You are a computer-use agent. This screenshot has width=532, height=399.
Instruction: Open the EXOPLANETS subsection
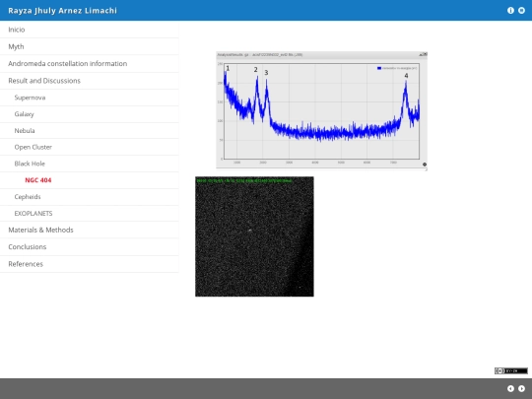pyautogui.click(x=90, y=214)
